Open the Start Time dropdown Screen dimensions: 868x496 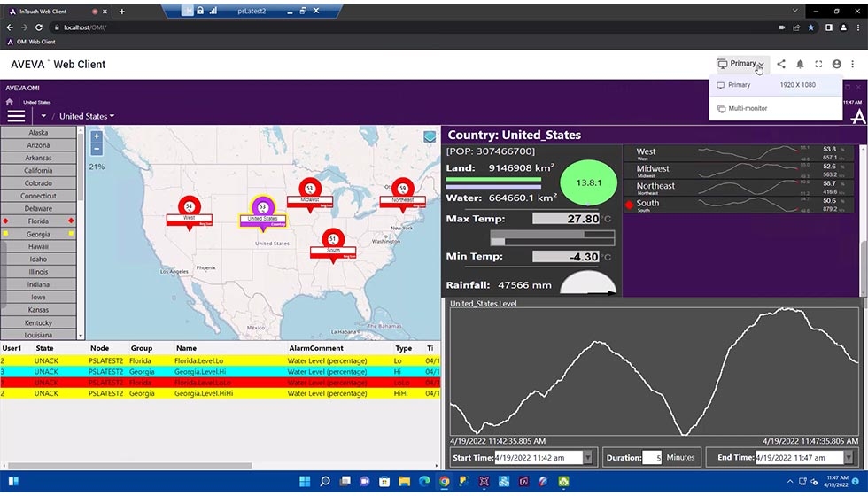point(588,458)
